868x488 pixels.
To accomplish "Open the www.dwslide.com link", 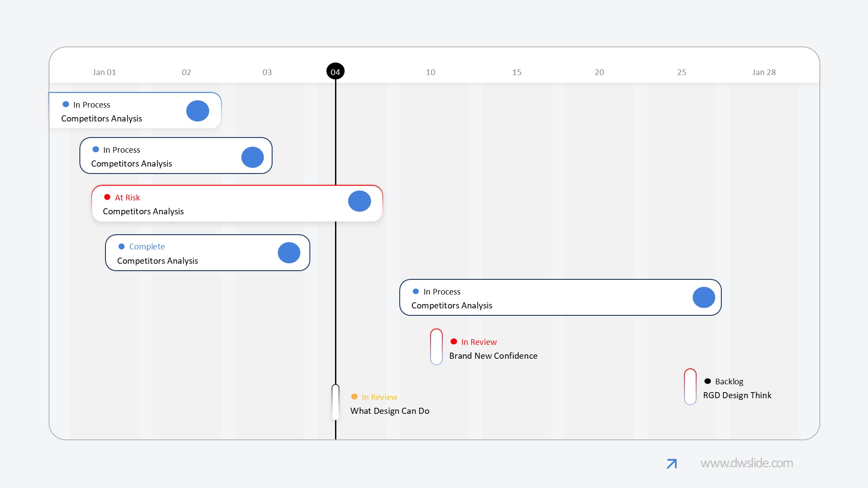I will pos(746,463).
